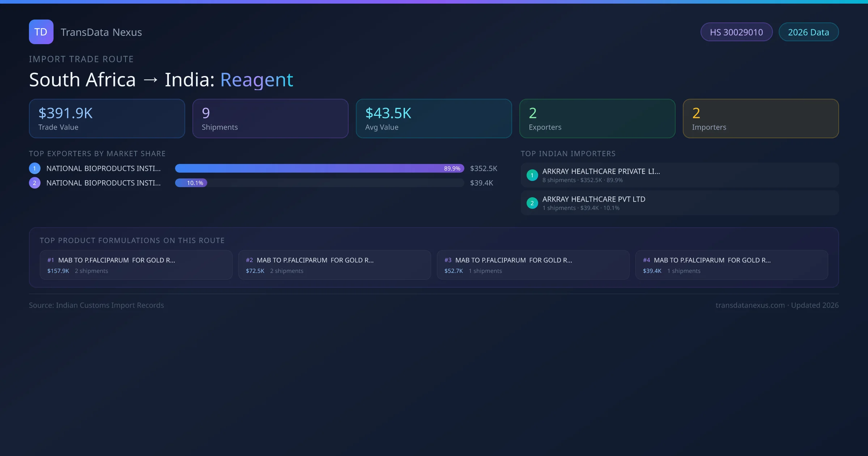Select the 9 Shipments card
868x456 pixels.
pyautogui.click(x=270, y=119)
